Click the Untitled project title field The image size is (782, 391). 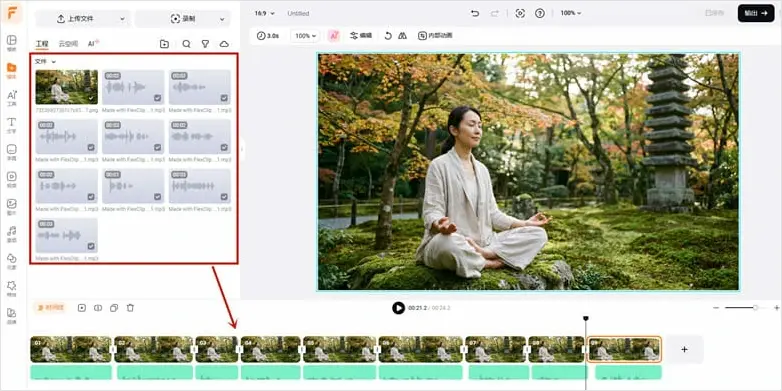point(298,13)
